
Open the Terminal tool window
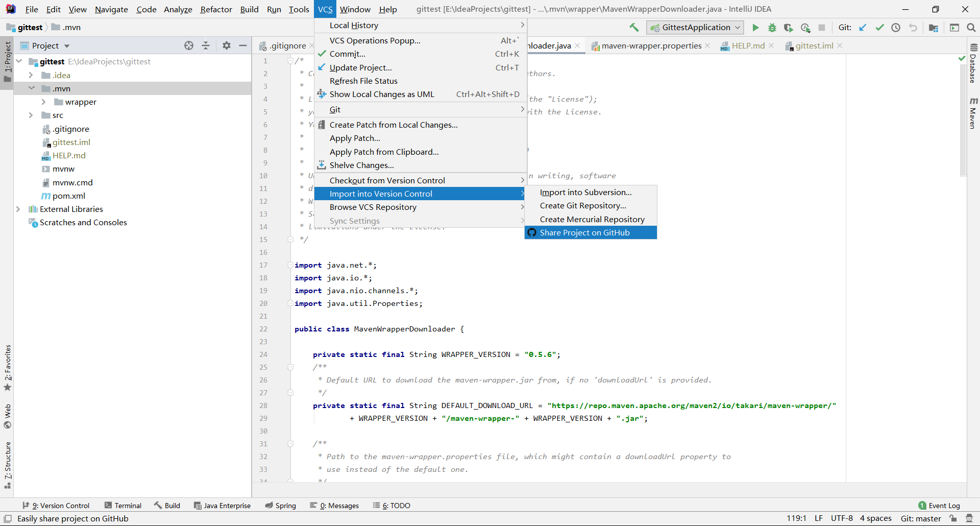pyautogui.click(x=123, y=506)
